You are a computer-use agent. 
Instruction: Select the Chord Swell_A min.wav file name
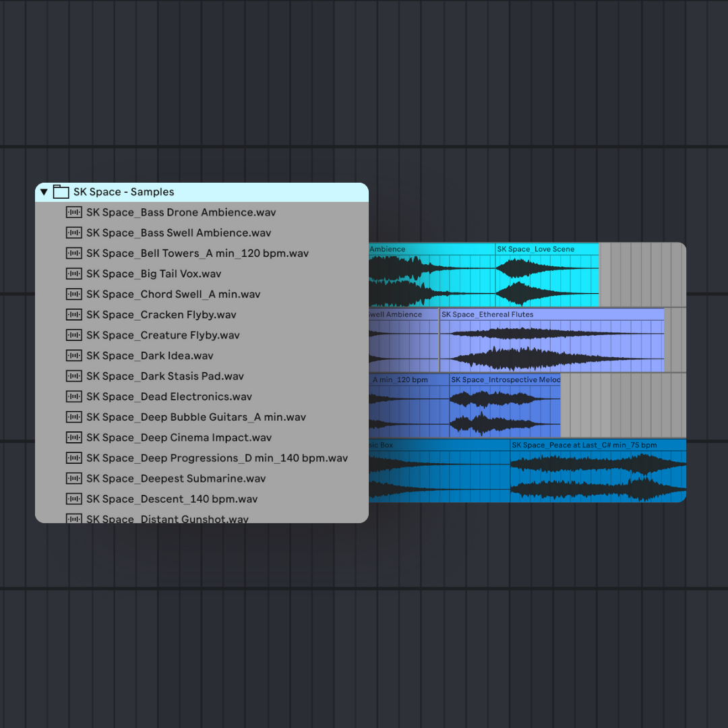(173, 295)
